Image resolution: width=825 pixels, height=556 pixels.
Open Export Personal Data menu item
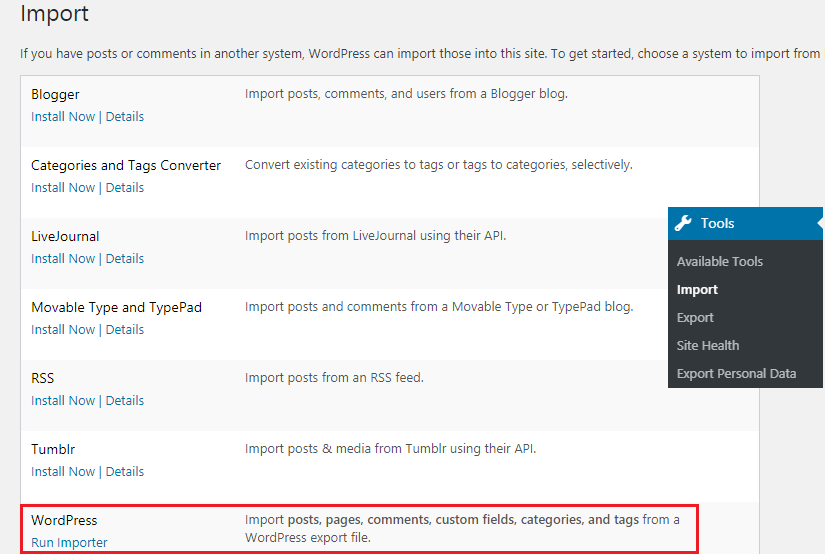click(736, 373)
